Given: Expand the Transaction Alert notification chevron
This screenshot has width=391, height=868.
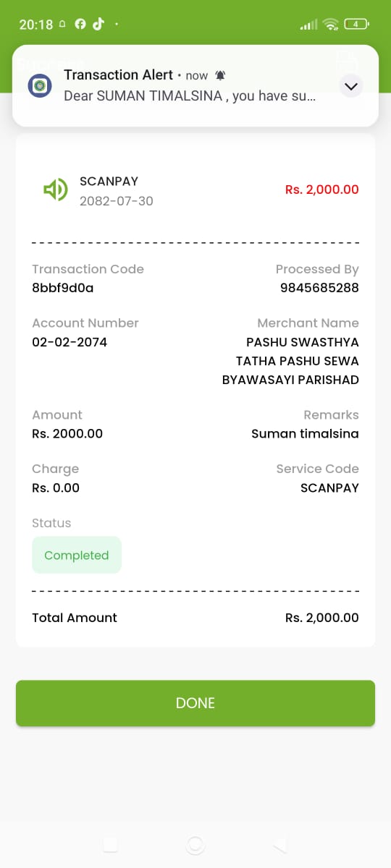Looking at the screenshot, I should pyautogui.click(x=351, y=86).
